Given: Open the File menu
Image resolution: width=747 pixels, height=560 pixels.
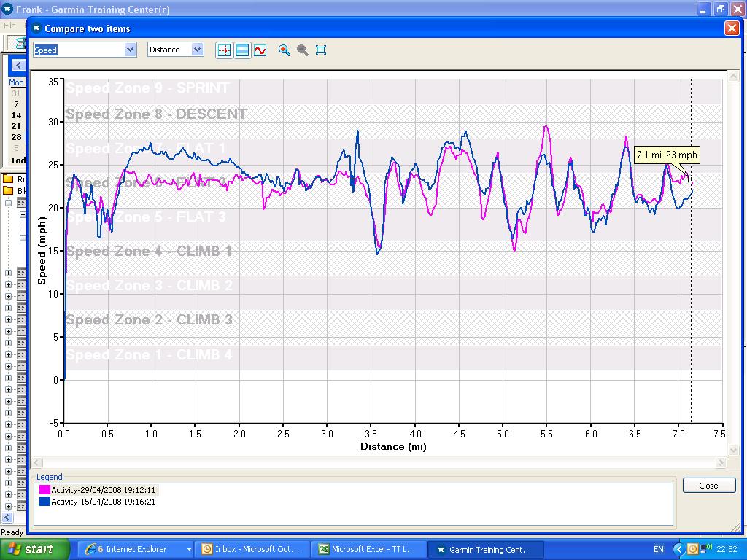Looking at the screenshot, I should [x=9, y=26].
